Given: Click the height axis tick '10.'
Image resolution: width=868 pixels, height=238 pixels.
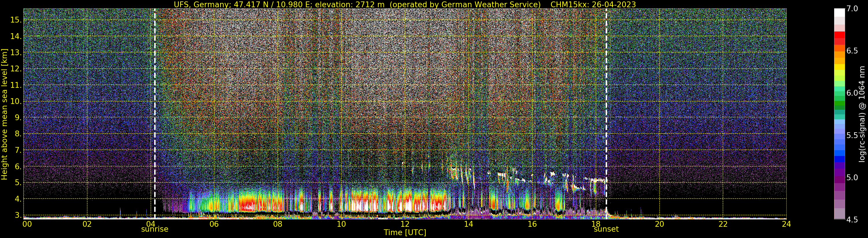Looking at the screenshot, I should point(16,101).
